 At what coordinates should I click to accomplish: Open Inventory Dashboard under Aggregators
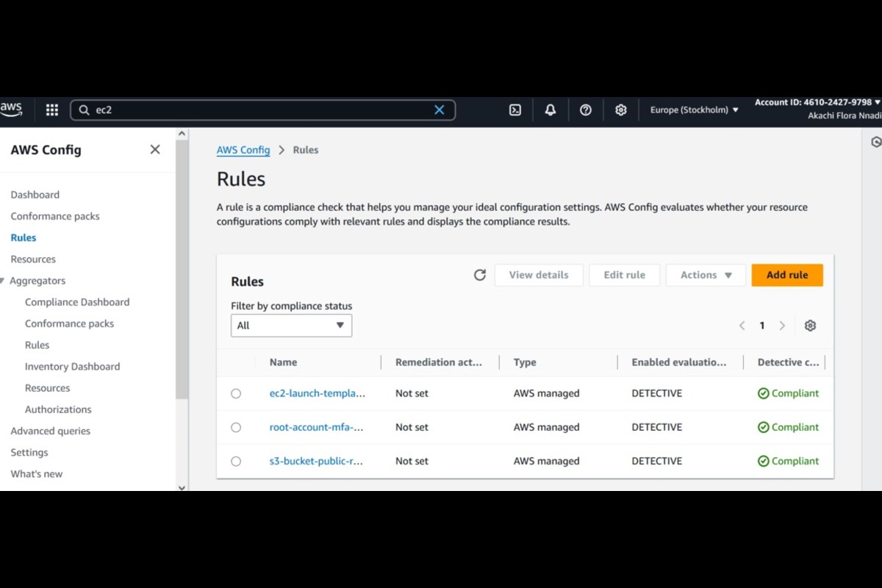coord(72,366)
